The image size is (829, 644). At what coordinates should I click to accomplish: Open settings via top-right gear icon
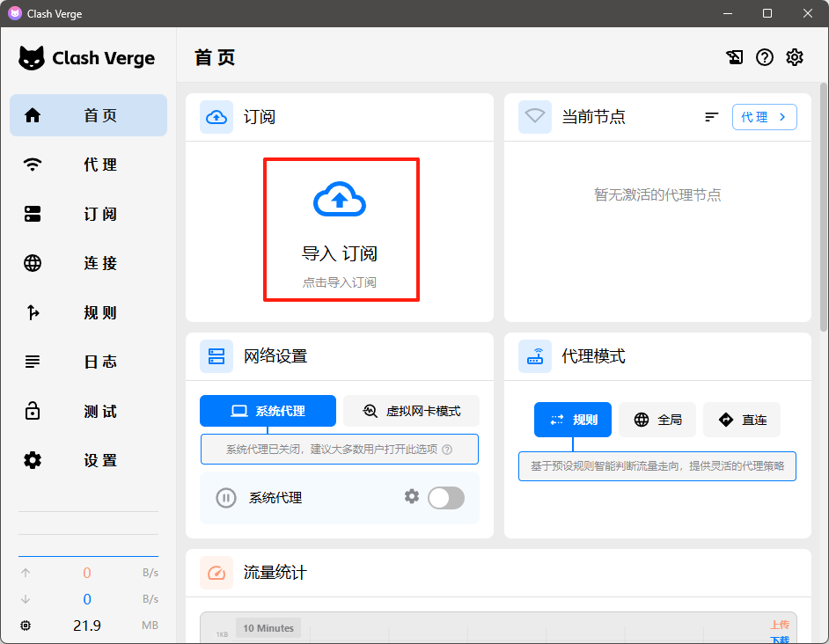point(795,57)
